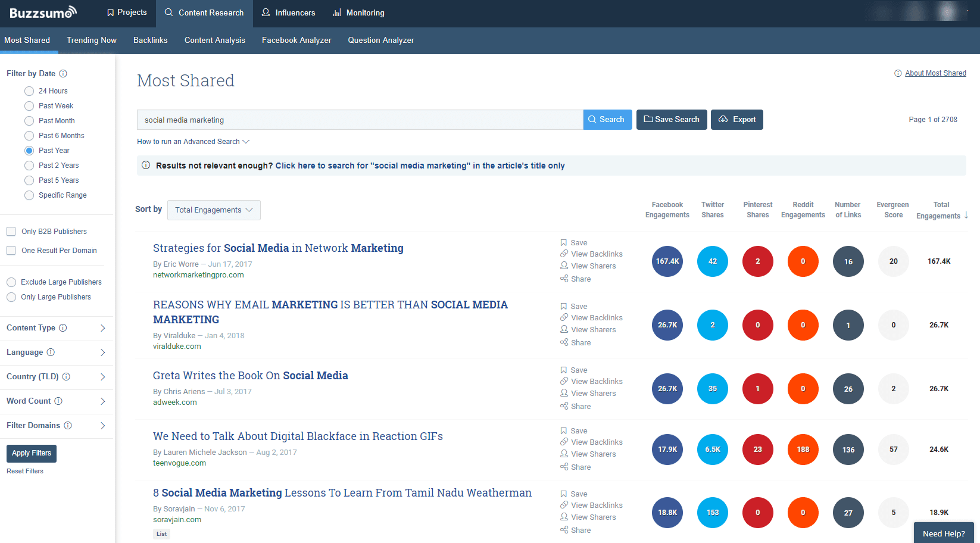980x543 pixels.
Task: Click the info icon beside Filter Domains
Action: pyautogui.click(x=68, y=426)
